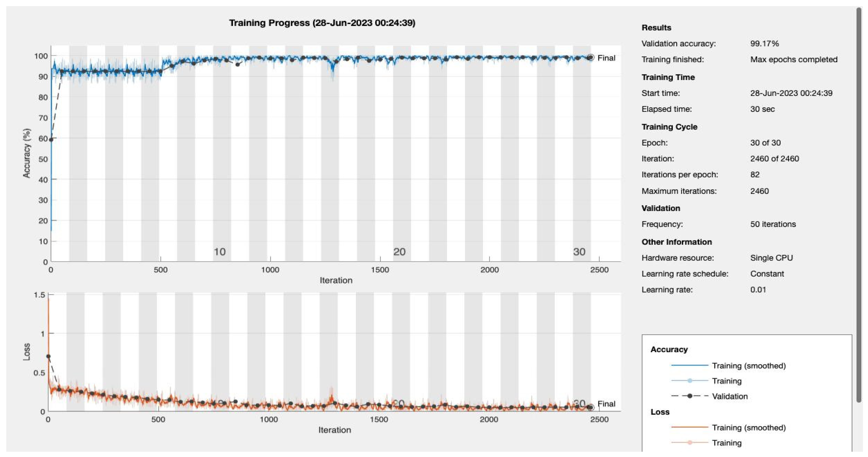Click the Other Information section heading
Image resolution: width=868 pixels, height=457 pixels.
tap(676, 242)
